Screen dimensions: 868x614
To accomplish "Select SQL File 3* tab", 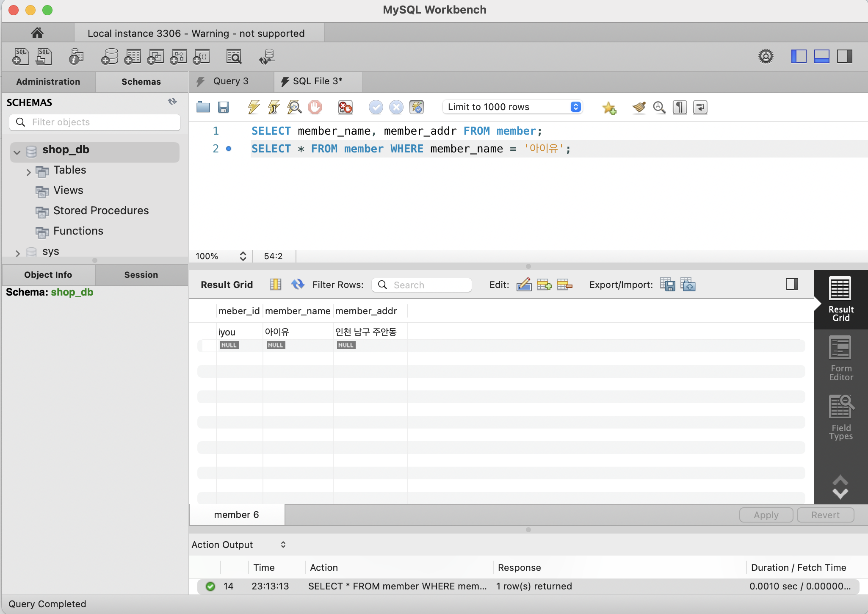I will (318, 82).
